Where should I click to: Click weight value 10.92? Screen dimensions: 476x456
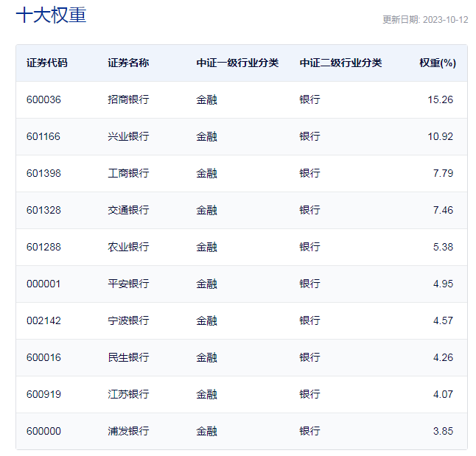tap(441, 136)
